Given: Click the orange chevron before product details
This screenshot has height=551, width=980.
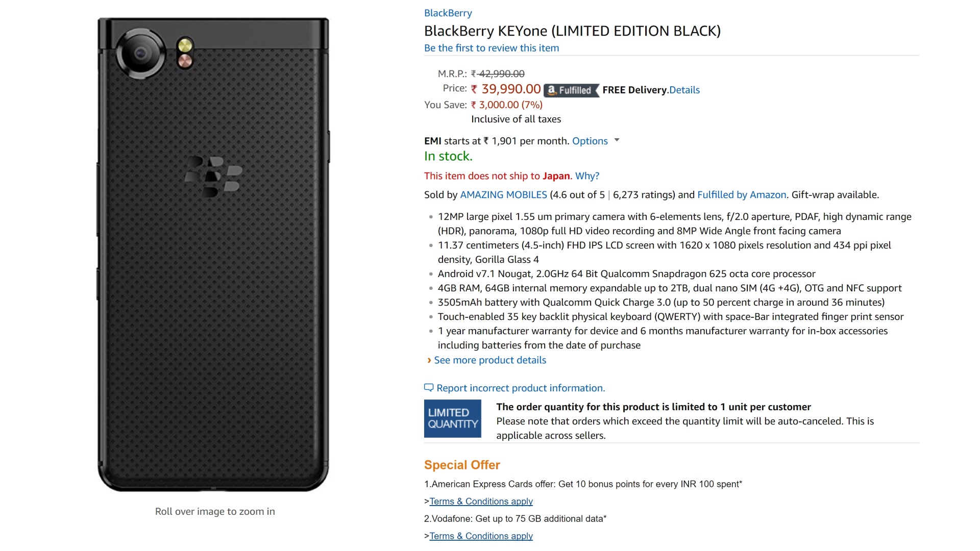Looking at the screenshot, I should [x=429, y=360].
